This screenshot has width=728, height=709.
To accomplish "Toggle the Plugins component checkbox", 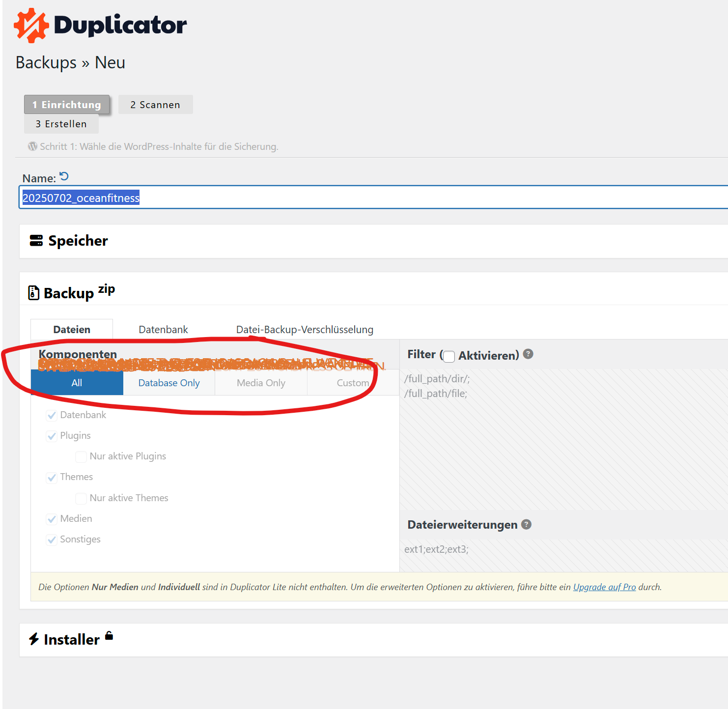I will click(x=52, y=436).
